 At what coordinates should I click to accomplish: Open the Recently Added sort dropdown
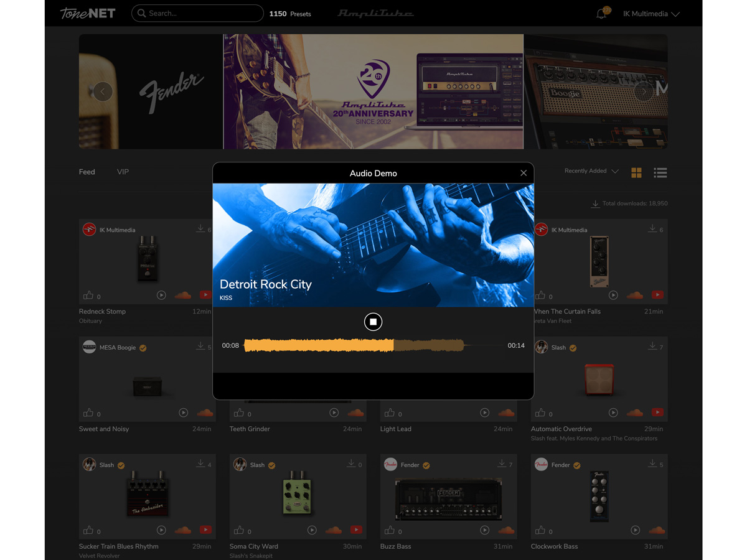point(591,171)
